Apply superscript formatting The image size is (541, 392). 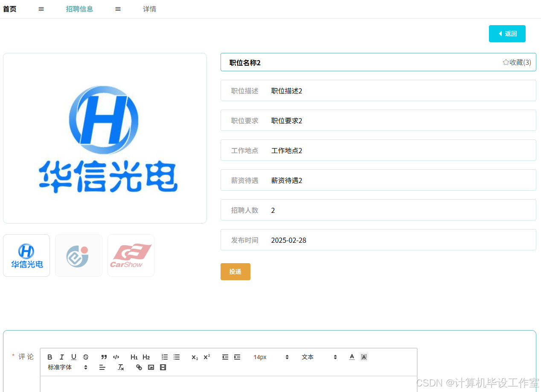click(207, 357)
